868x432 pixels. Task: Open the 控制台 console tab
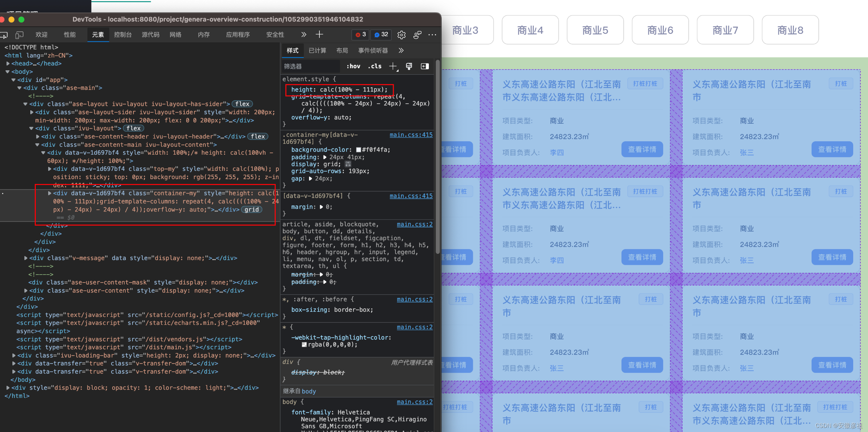(x=123, y=35)
